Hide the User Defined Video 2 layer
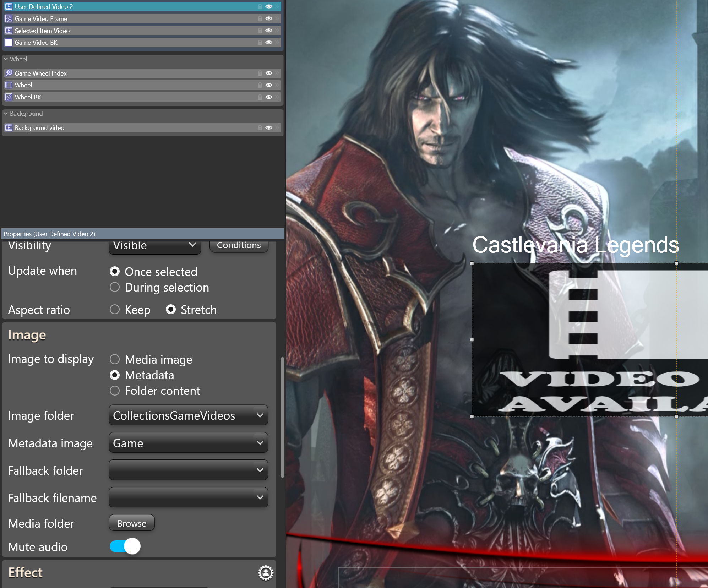Screen dimensions: 708x588 tap(269, 6)
